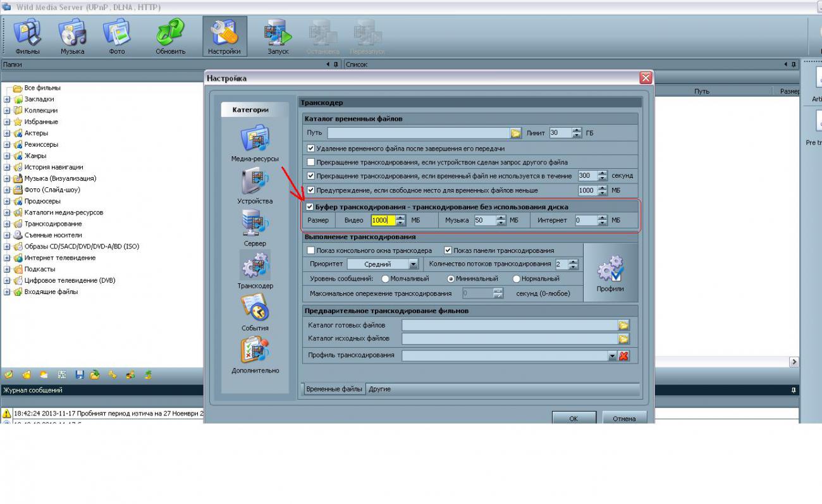
Task: Select Все фильмы in folder tree
Action: point(42,88)
